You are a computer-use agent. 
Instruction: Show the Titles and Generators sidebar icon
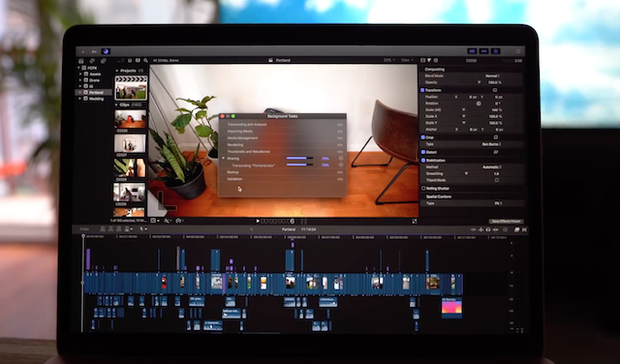(x=103, y=61)
